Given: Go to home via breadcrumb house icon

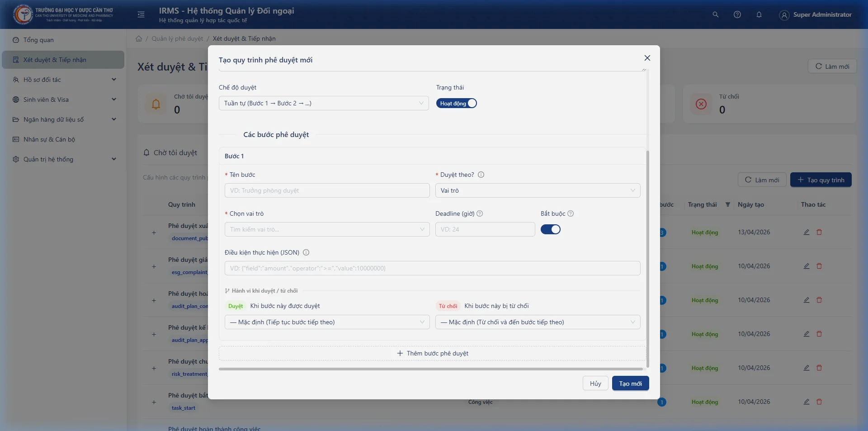Looking at the screenshot, I should tap(139, 38).
